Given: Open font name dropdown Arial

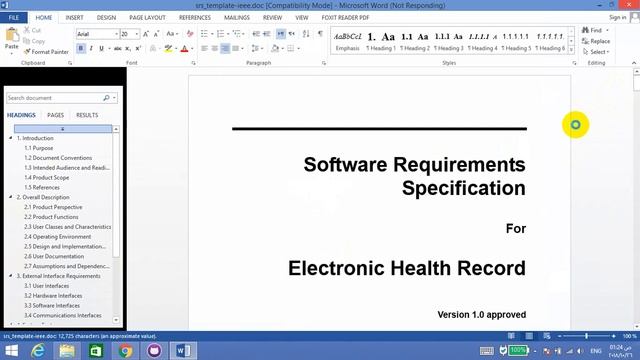Looking at the screenshot, I should 116,34.
